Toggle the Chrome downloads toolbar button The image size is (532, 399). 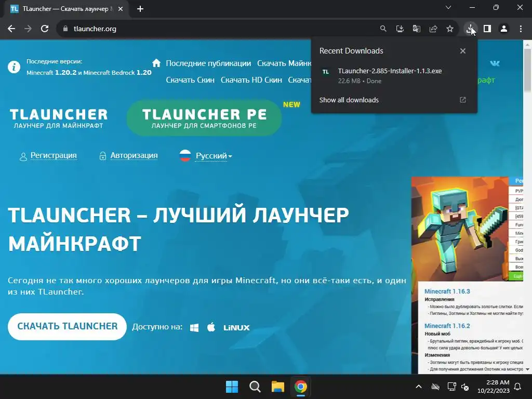470,29
